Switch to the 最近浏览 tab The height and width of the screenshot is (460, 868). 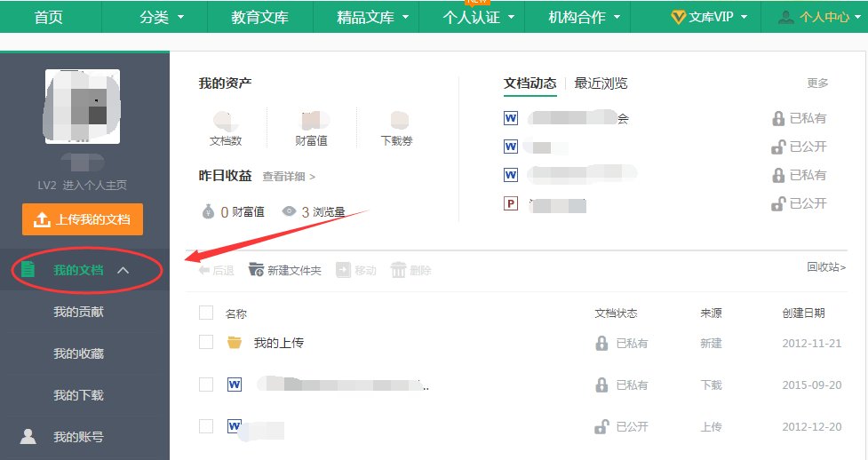601,83
